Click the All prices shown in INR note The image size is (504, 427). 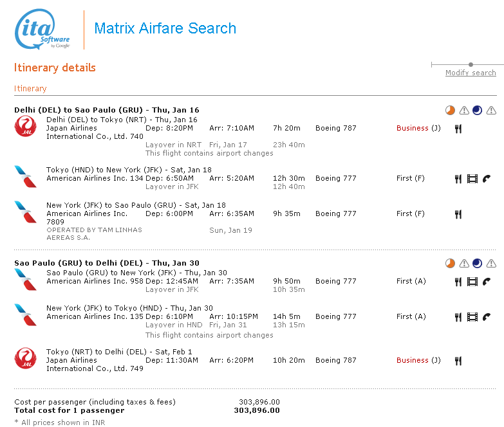(60, 422)
